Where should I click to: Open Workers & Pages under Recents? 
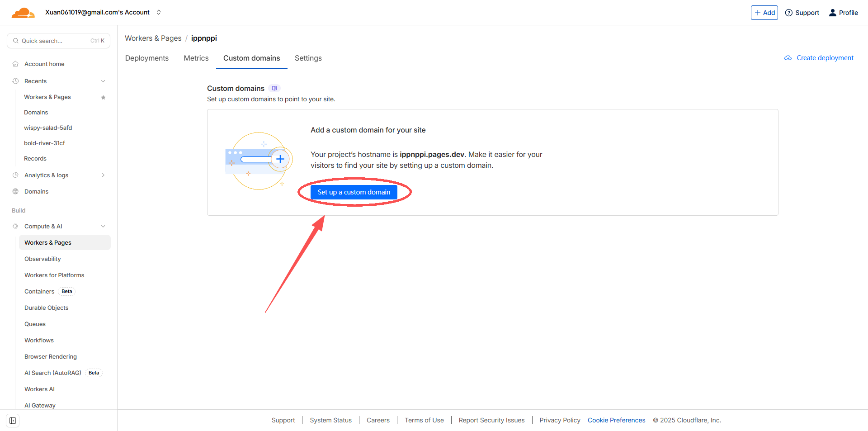point(47,97)
